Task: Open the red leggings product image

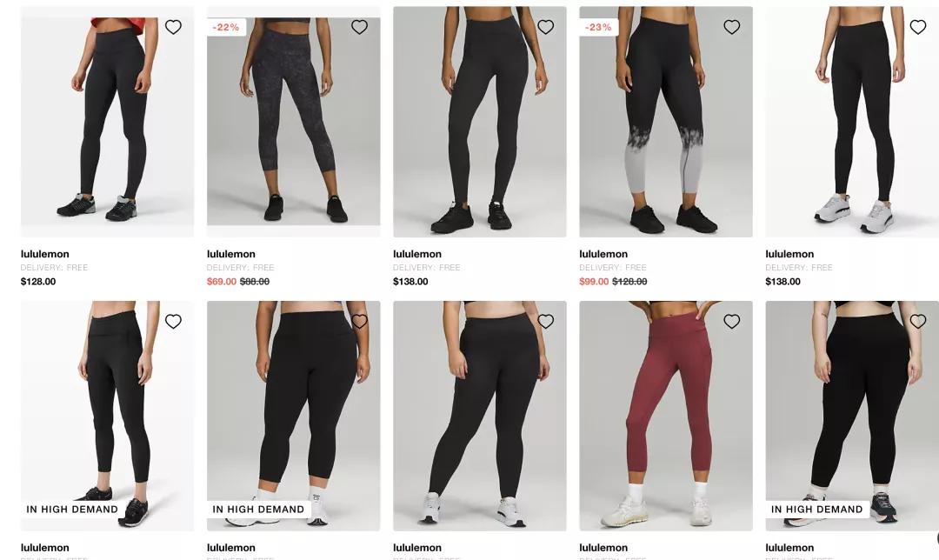Action: click(x=666, y=416)
